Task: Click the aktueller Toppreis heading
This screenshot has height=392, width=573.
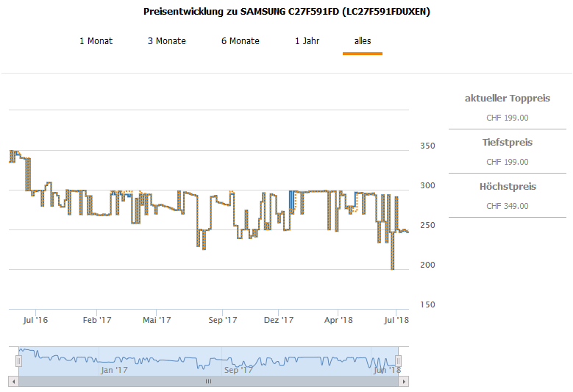Action: [x=507, y=99]
